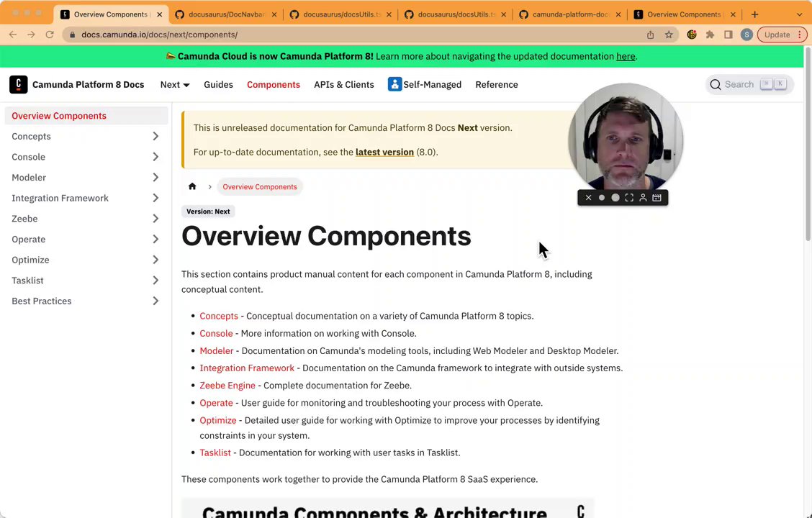The width and height of the screenshot is (812, 518).
Task: Reload the page with refresh icon
Action: point(50,35)
